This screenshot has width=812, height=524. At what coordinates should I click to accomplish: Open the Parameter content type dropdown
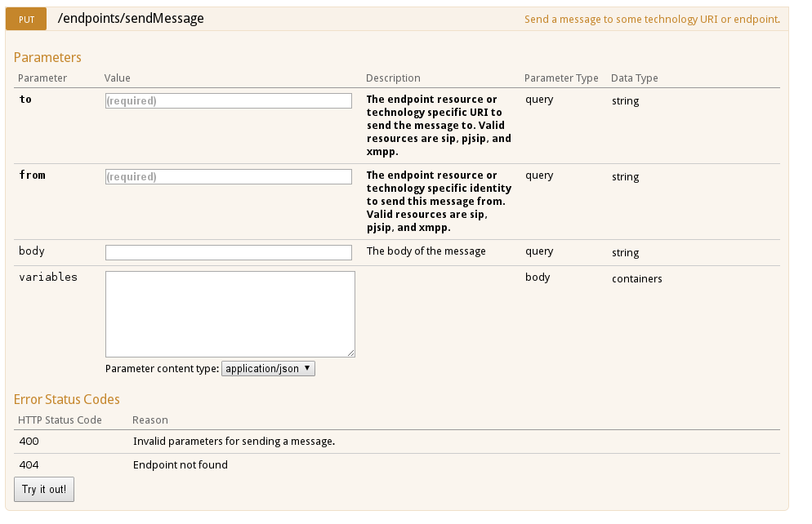click(x=268, y=369)
